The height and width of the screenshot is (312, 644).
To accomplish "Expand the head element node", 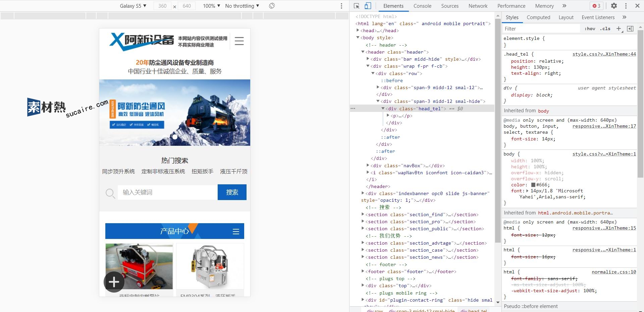I will click(358, 30).
